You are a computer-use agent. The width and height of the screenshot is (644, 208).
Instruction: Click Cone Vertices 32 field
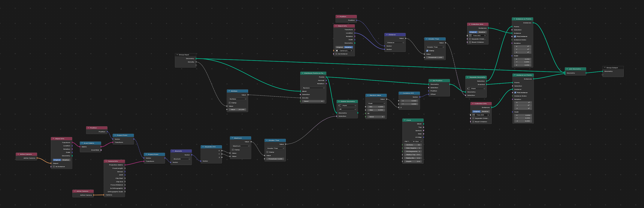pyautogui.click(x=413, y=145)
